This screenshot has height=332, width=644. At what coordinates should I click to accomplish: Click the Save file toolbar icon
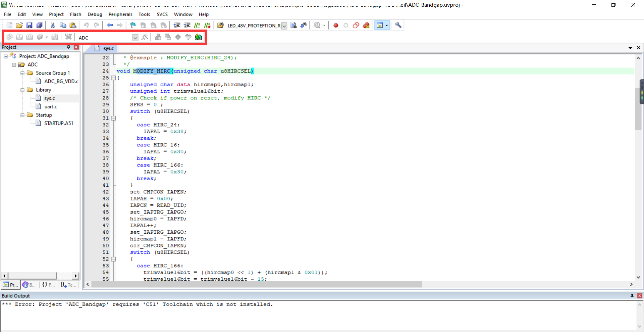click(29, 26)
